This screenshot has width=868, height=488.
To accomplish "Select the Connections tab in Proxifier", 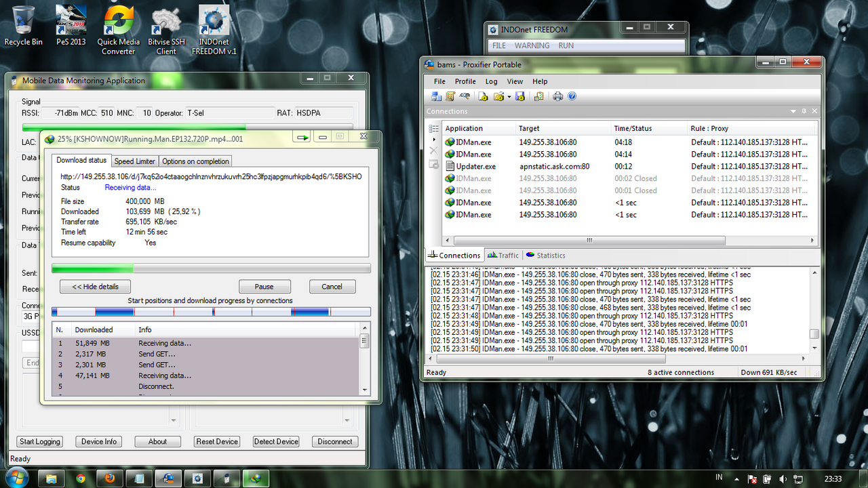I will [454, 256].
